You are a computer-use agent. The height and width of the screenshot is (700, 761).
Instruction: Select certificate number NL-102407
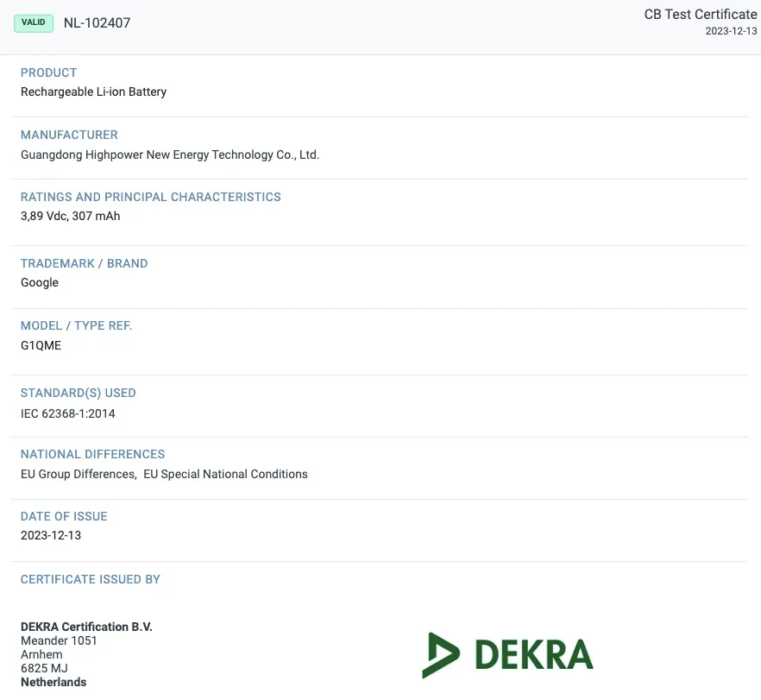click(x=97, y=23)
